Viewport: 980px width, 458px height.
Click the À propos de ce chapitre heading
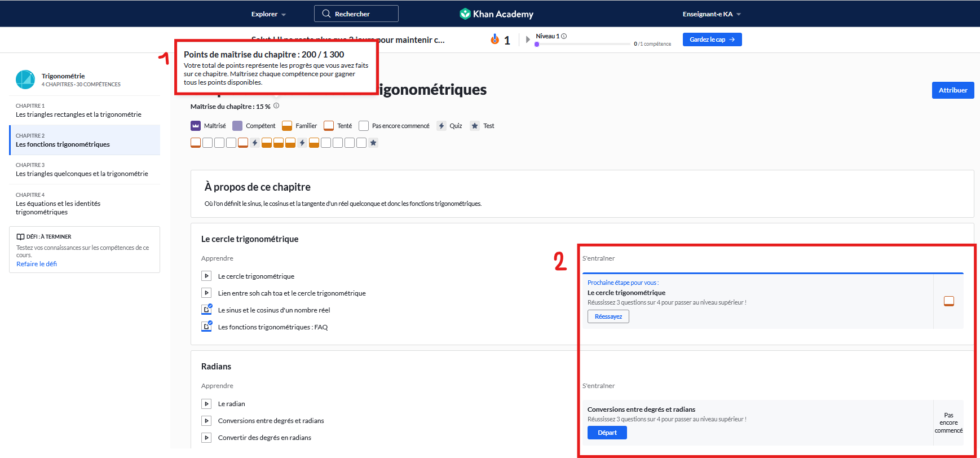tap(258, 187)
